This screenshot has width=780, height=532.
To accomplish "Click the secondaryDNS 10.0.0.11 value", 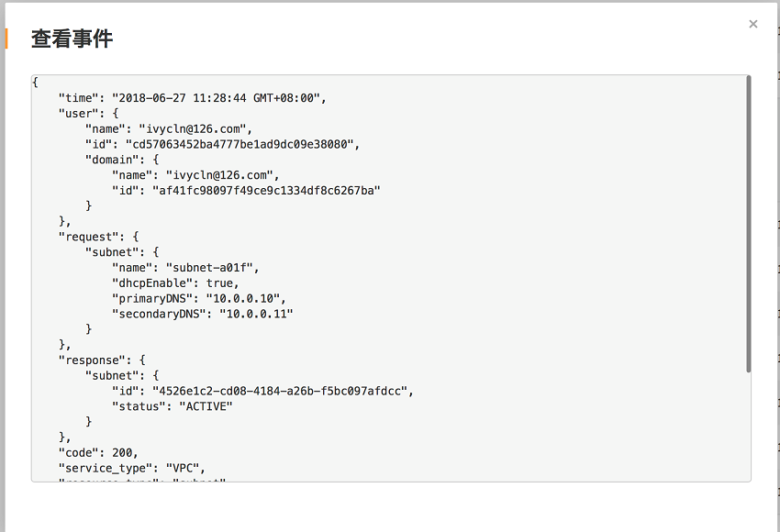I will (x=256, y=314).
